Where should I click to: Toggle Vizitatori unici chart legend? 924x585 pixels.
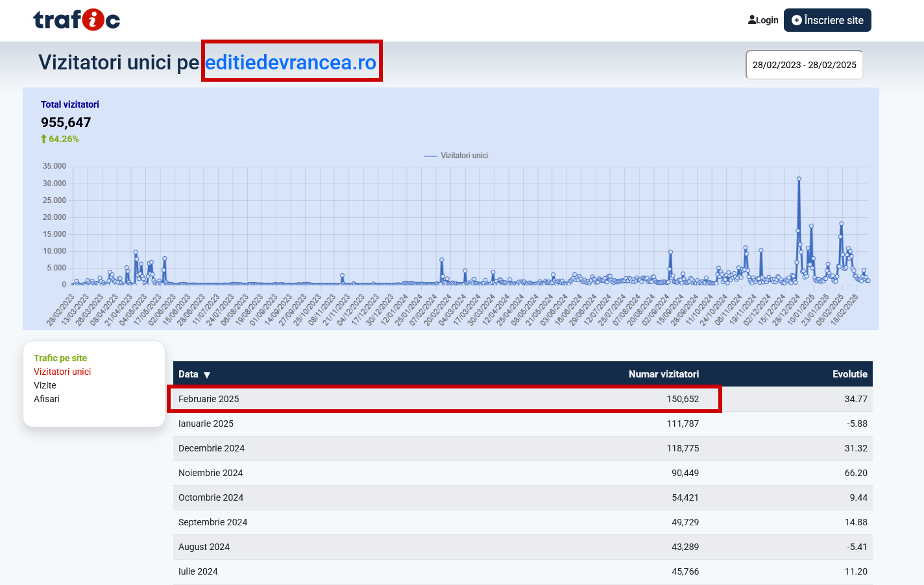(456, 156)
